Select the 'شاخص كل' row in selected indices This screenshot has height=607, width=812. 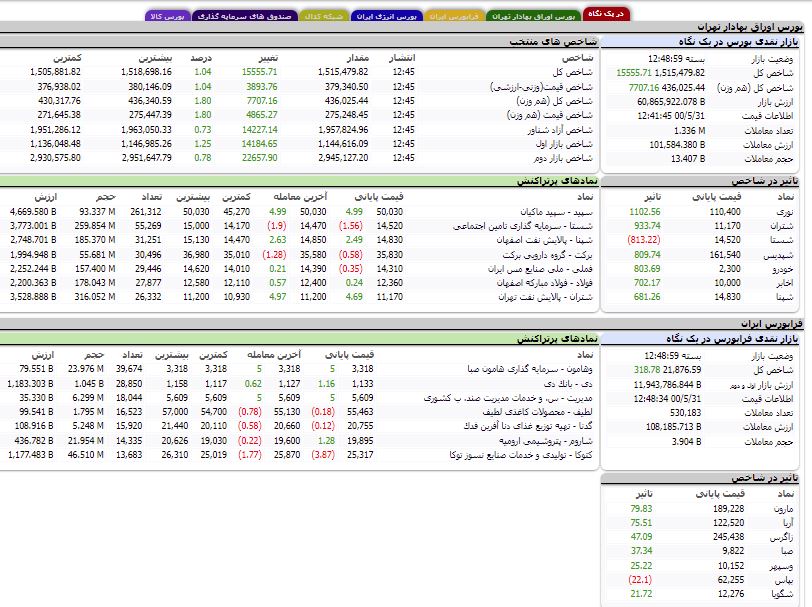(298, 72)
